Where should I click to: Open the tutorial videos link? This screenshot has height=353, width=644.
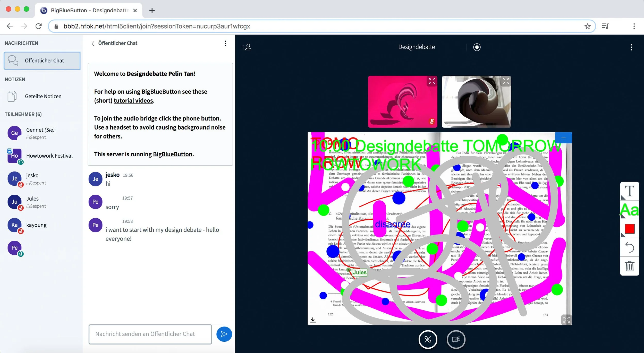[133, 100]
